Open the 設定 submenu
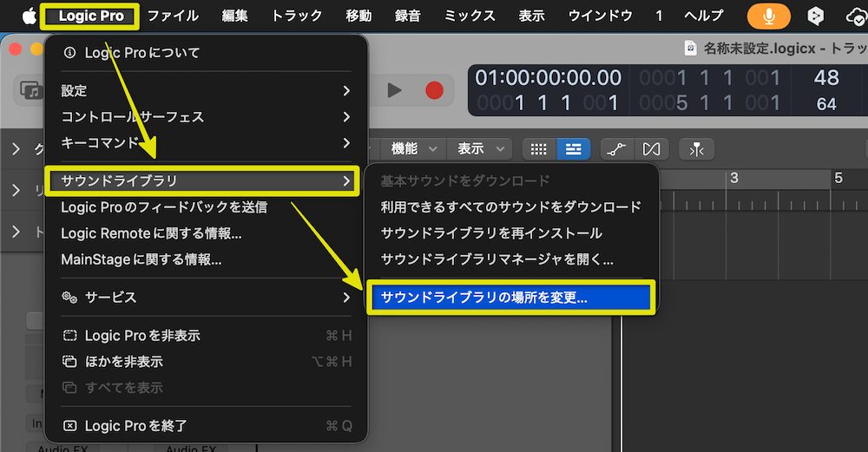The image size is (868, 452). pyautogui.click(x=206, y=91)
